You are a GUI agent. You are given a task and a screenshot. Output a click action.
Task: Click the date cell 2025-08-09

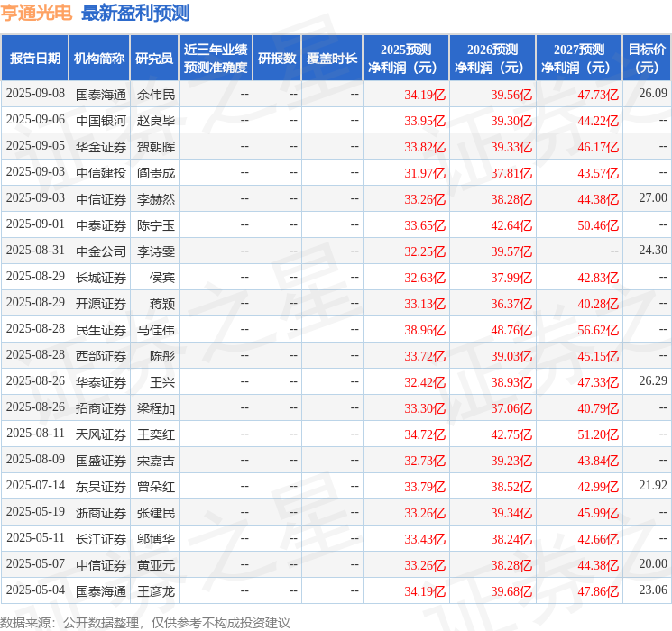pyautogui.click(x=35, y=459)
